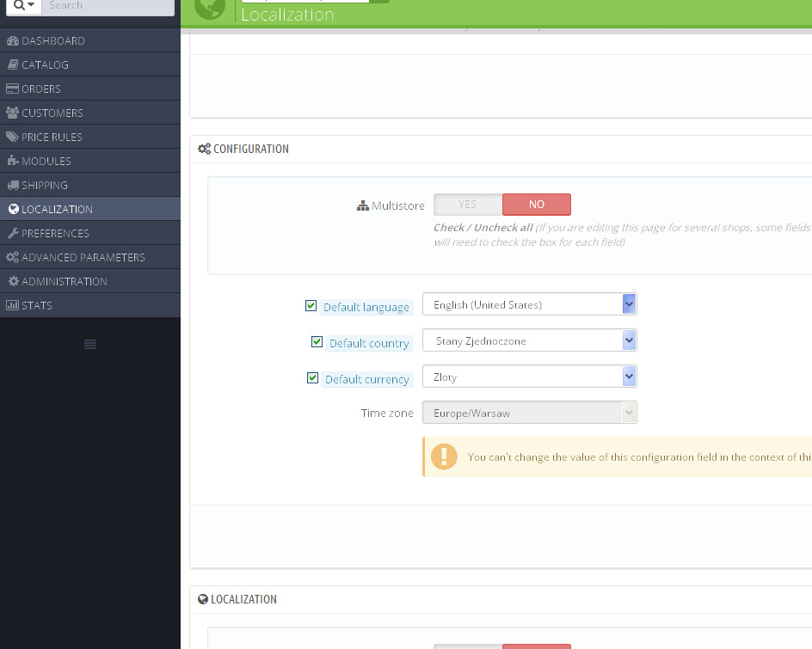Open Catalog menu item

tap(90, 64)
